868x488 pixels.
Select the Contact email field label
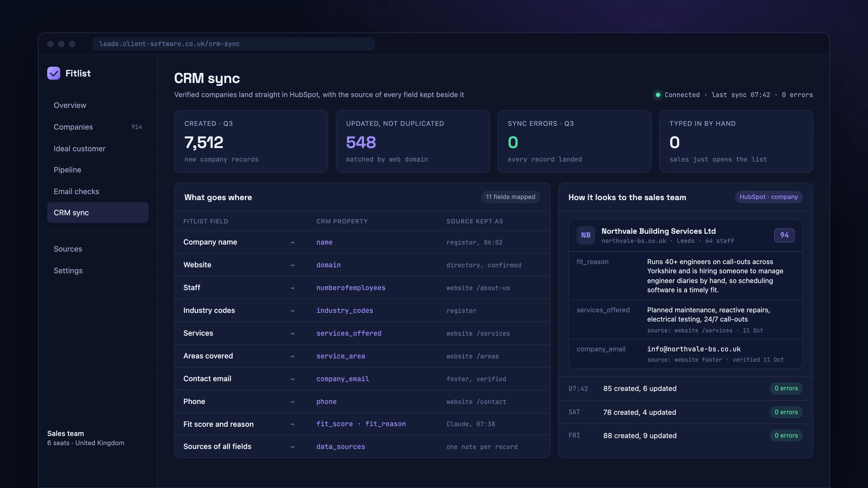click(207, 378)
